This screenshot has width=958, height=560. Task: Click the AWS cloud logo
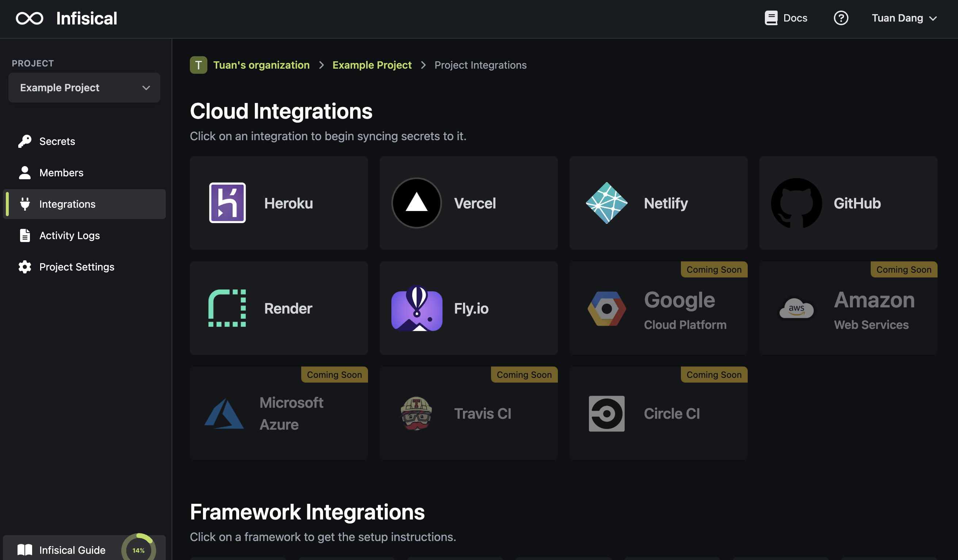796,308
